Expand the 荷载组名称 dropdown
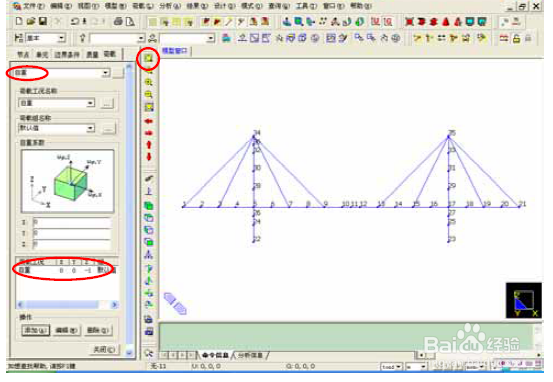The height and width of the screenshot is (382, 553). coord(91,128)
